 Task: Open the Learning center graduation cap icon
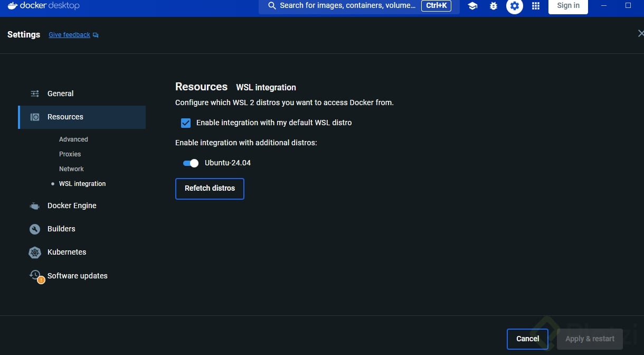coord(472,6)
